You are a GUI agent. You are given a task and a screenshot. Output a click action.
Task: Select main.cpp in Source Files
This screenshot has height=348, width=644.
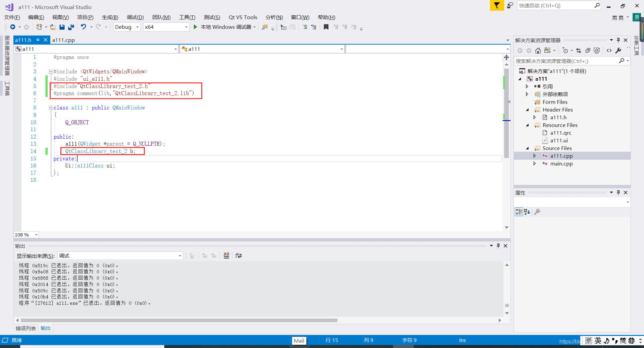561,163
